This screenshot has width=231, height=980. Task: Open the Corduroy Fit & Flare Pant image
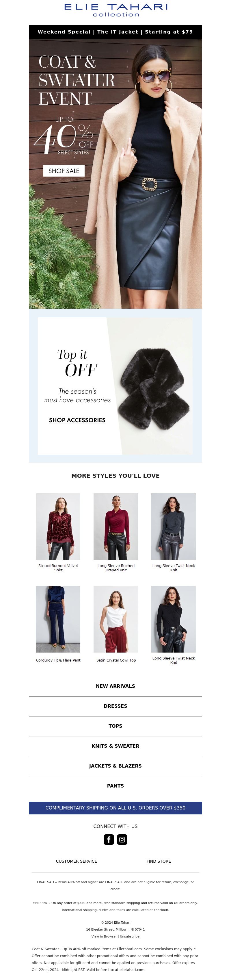click(x=58, y=619)
